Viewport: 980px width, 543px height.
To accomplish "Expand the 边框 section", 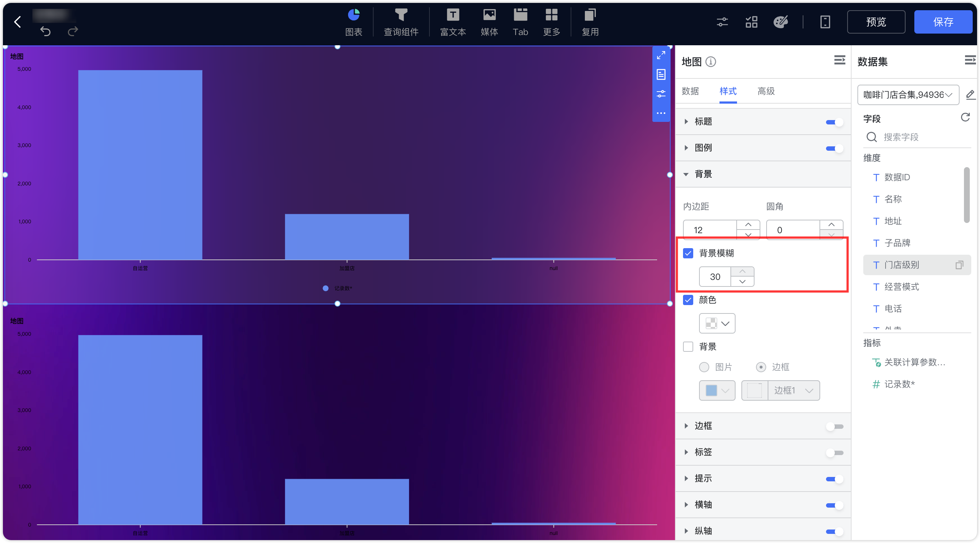I will point(703,425).
